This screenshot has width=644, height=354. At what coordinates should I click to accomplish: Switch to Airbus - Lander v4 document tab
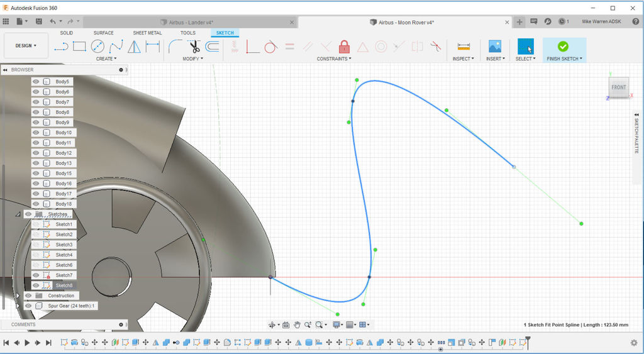point(190,22)
